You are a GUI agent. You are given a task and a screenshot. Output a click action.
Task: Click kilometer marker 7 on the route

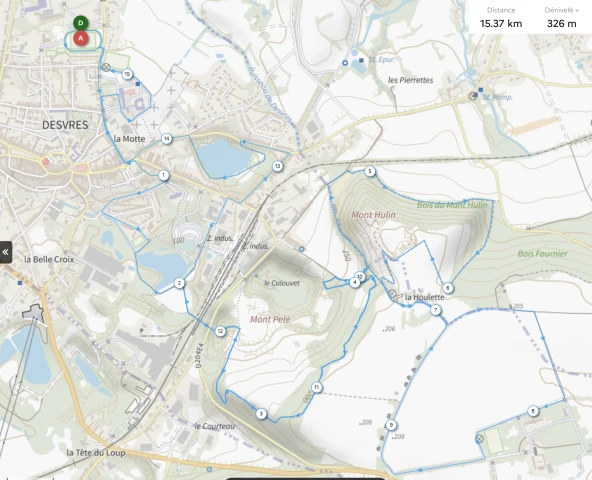(436, 310)
